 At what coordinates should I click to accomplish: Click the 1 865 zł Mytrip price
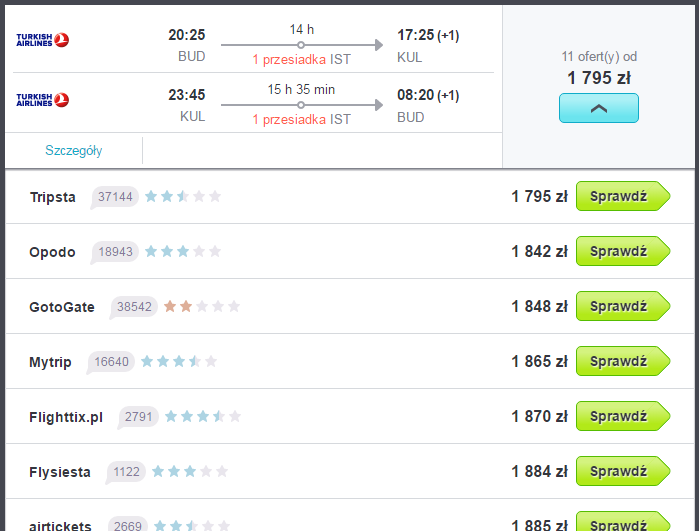point(539,362)
